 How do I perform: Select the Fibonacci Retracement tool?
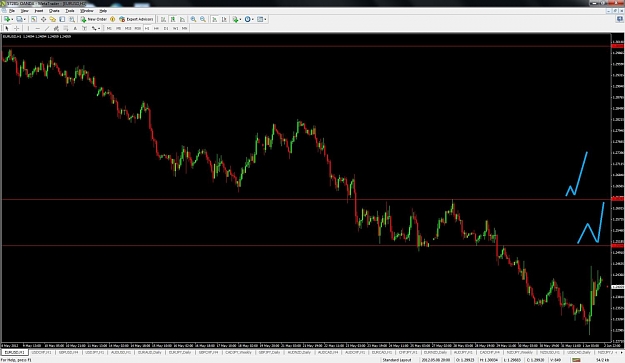pyautogui.click(x=66, y=28)
